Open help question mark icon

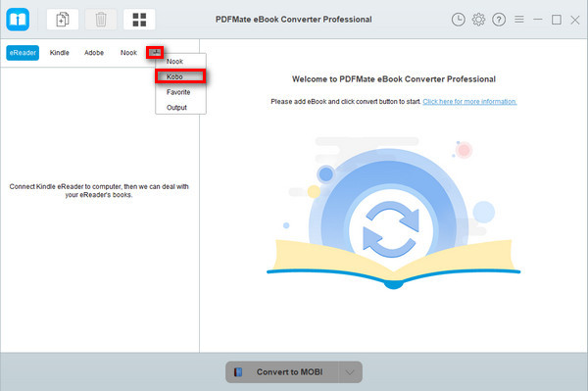tap(499, 20)
